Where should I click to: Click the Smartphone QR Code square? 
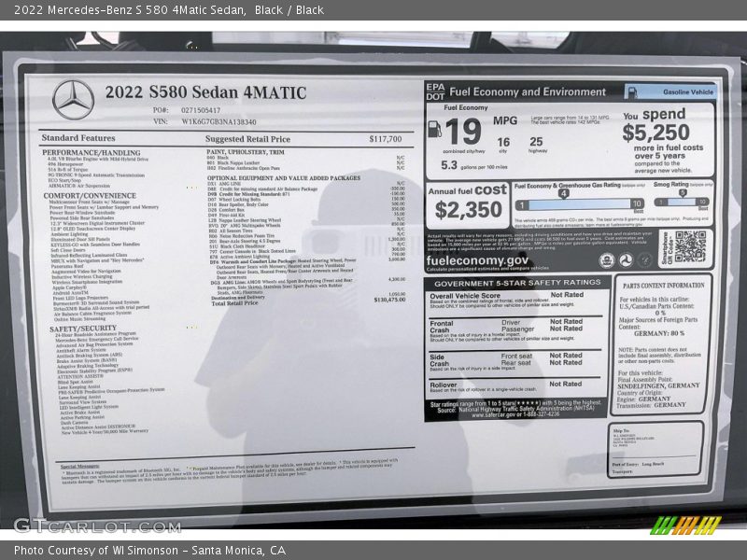coord(691,247)
